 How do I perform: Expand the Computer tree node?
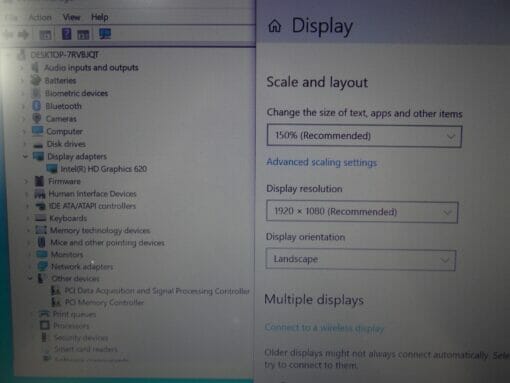tap(24, 131)
